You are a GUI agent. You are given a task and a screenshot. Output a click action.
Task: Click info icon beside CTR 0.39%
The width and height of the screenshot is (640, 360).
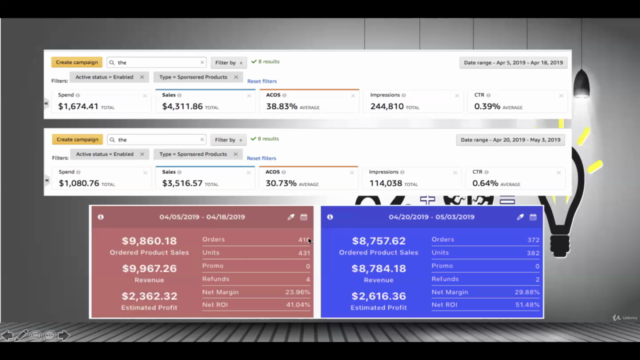488,95
